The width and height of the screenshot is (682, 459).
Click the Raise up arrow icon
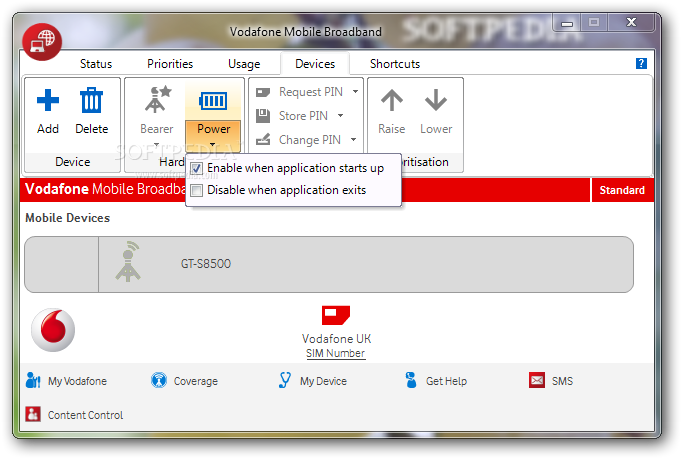tap(392, 100)
